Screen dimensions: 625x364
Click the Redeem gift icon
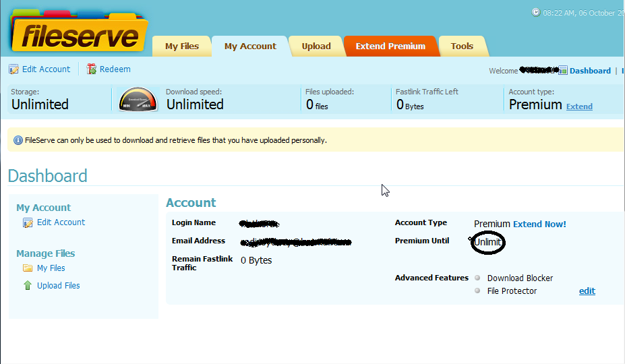pos(92,69)
